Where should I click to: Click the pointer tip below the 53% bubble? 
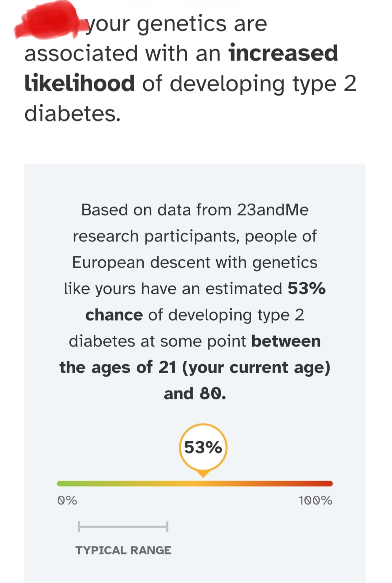(203, 475)
